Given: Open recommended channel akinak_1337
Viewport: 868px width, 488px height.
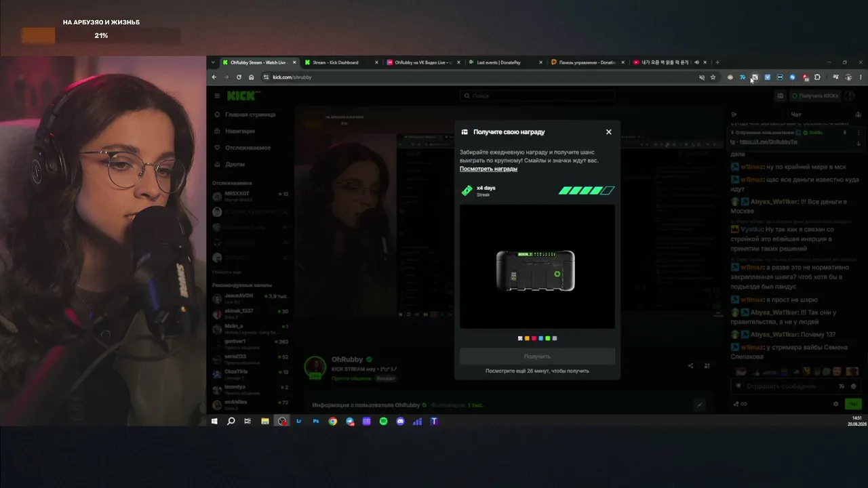Looking at the screenshot, I should click(250, 312).
